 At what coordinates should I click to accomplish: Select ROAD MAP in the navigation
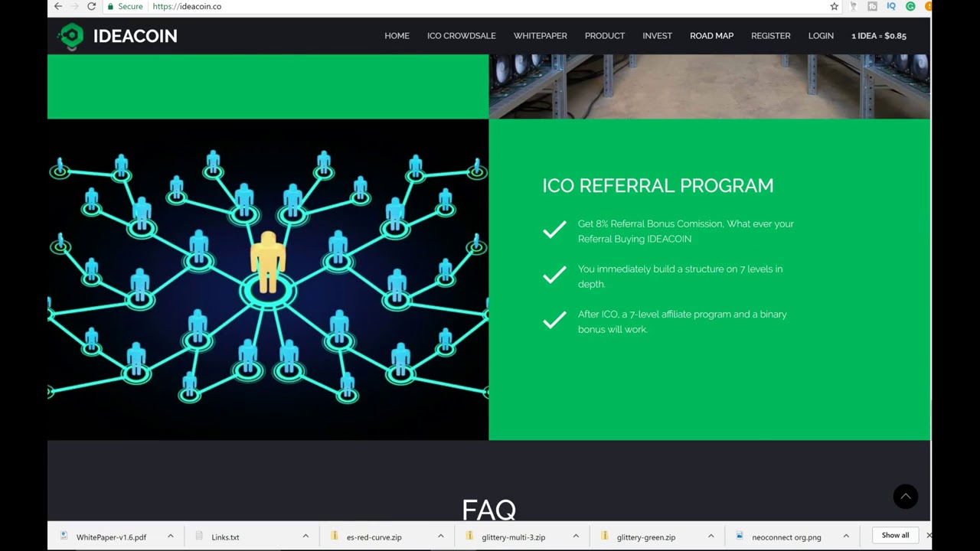click(711, 36)
